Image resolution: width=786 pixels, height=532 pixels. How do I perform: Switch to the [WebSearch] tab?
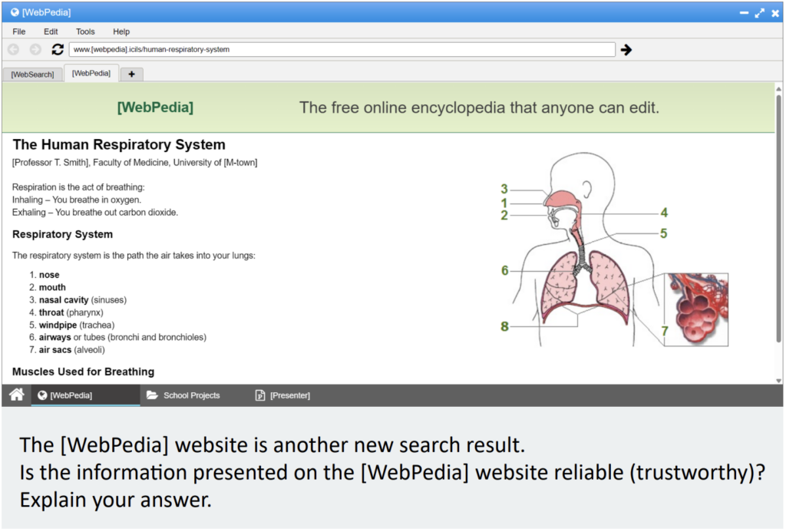32,74
